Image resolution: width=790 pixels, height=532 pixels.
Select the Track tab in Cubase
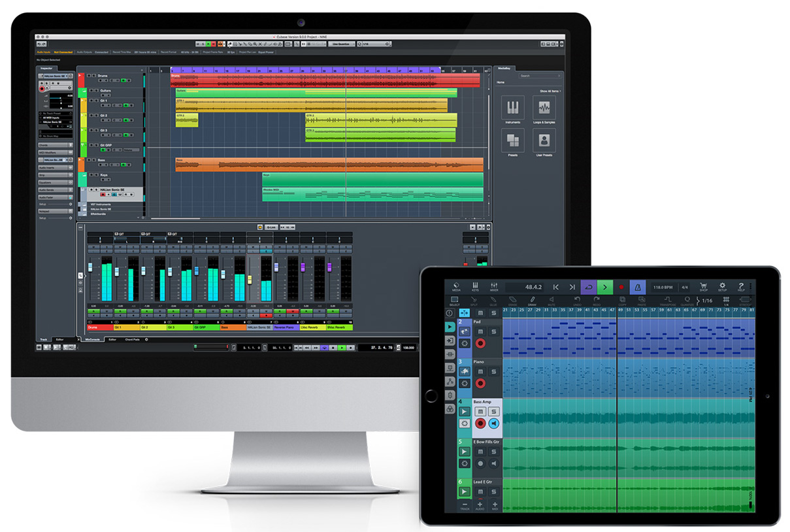44,339
